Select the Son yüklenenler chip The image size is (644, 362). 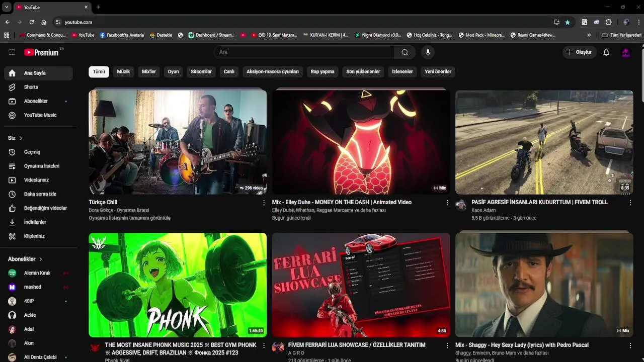[363, 72]
